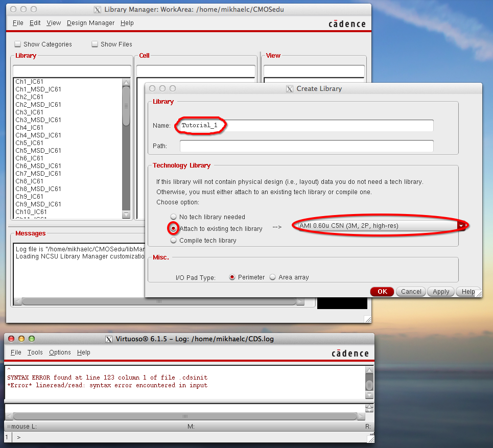Viewport: 493px width, 448px height.
Task: Click X11 icon in Virtuoso Log title
Action: click(109, 339)
